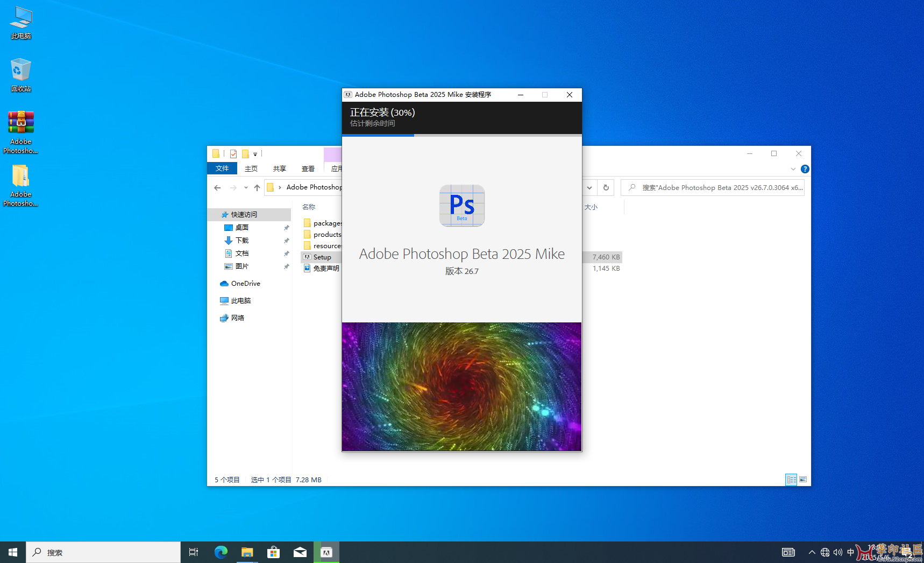Click the Back arrow in File Explorer

pyautogui.click(x=217, y=188)
